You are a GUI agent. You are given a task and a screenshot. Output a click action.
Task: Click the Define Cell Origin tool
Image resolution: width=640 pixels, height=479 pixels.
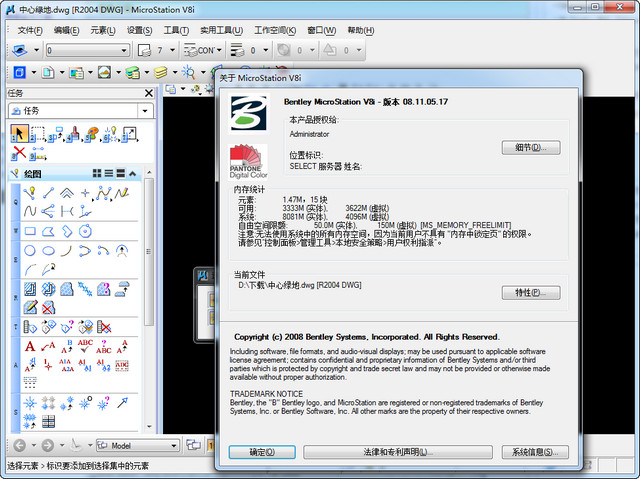(x=85, y=403)
